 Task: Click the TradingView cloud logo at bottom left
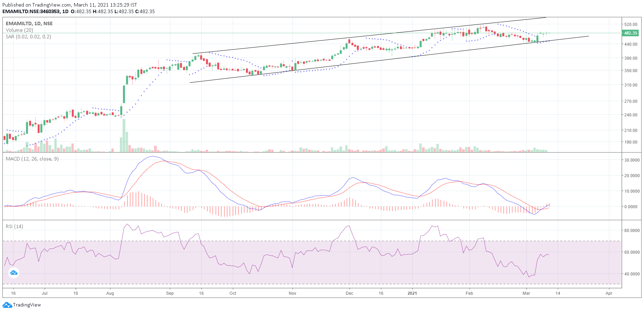point(7,305)
